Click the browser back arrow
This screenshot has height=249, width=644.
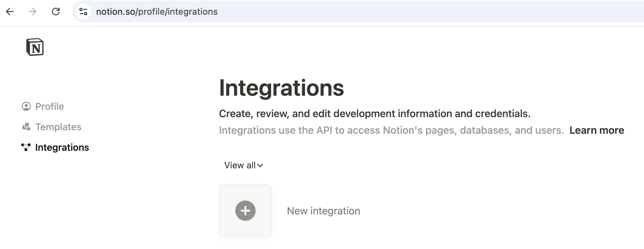tap(10, 12)
